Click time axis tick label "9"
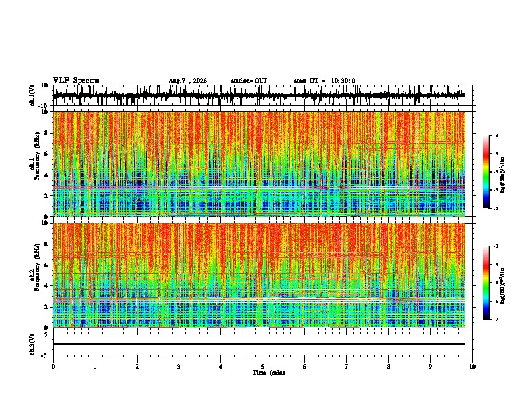The image size is (532, 411). point(430,367)
